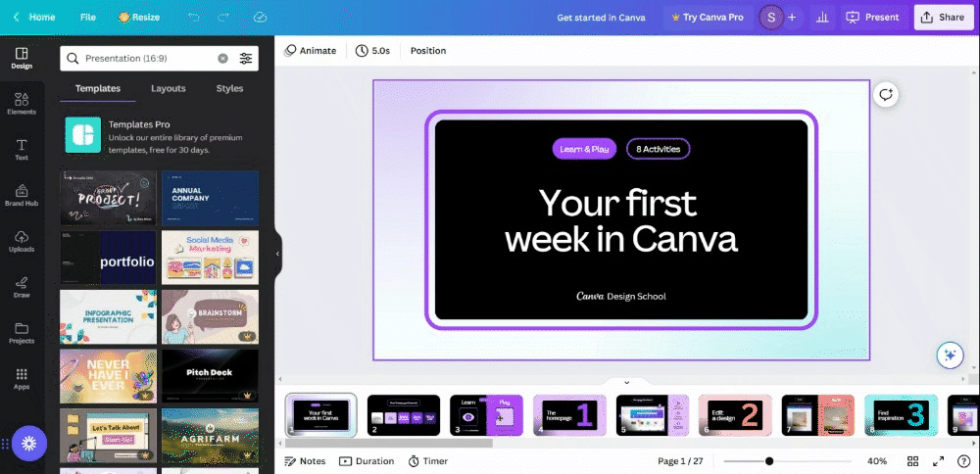Open the help question mark

click(963, 461)
